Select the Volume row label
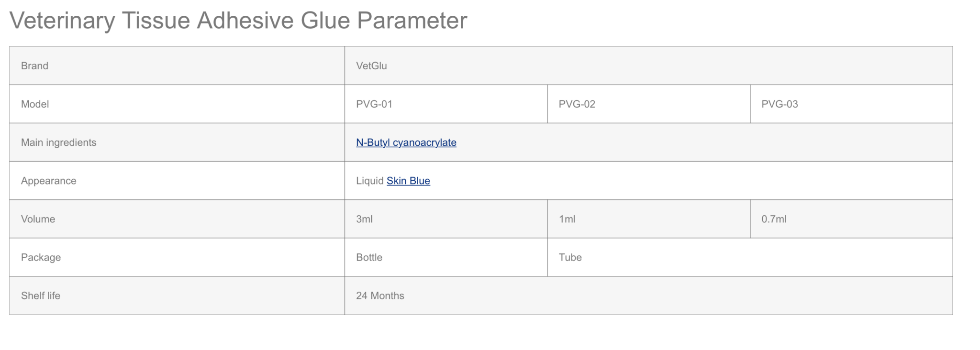Screen dimensions: 980x350 coord(38,219)
